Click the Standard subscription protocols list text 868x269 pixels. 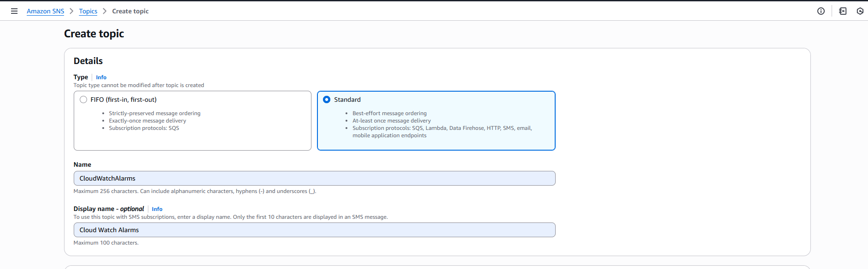441,129
